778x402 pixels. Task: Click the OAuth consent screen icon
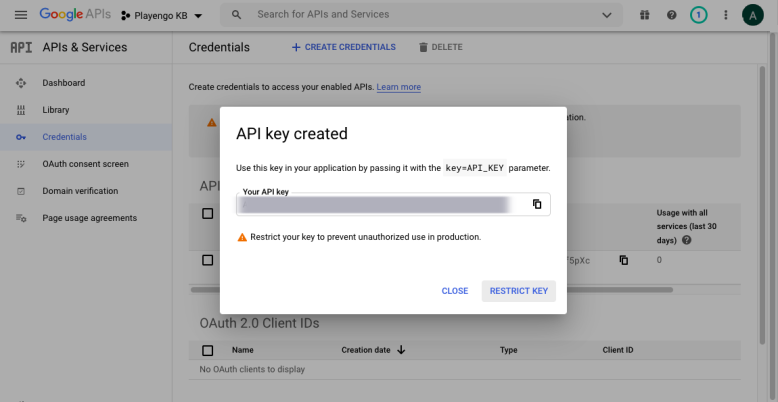tap(21, 164)
